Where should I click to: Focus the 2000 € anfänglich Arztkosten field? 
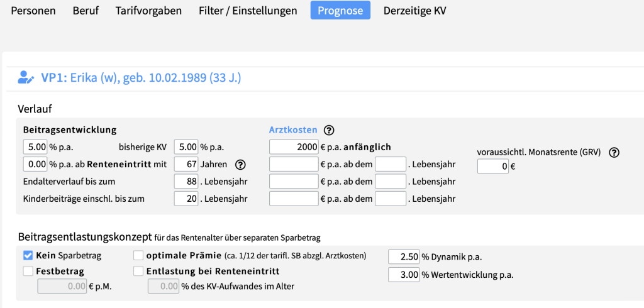point(294,147)
